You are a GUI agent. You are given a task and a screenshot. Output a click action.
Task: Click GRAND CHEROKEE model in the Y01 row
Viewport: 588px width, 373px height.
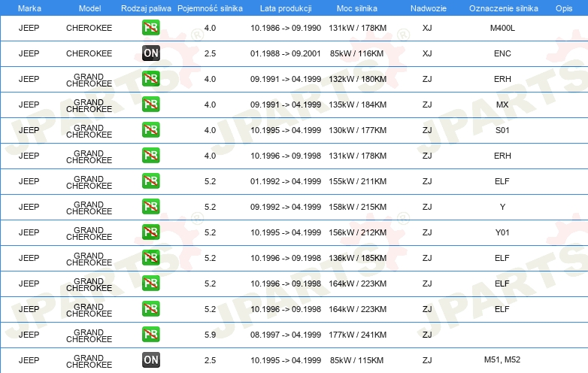point(89,234)
